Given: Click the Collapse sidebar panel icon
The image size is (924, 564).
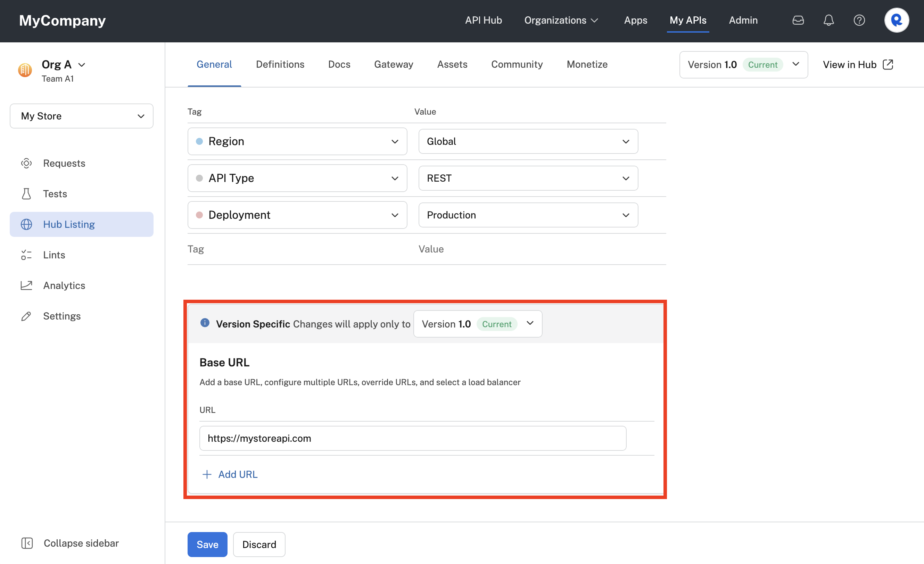Looking at the screenshot, I should coord(27,543).
